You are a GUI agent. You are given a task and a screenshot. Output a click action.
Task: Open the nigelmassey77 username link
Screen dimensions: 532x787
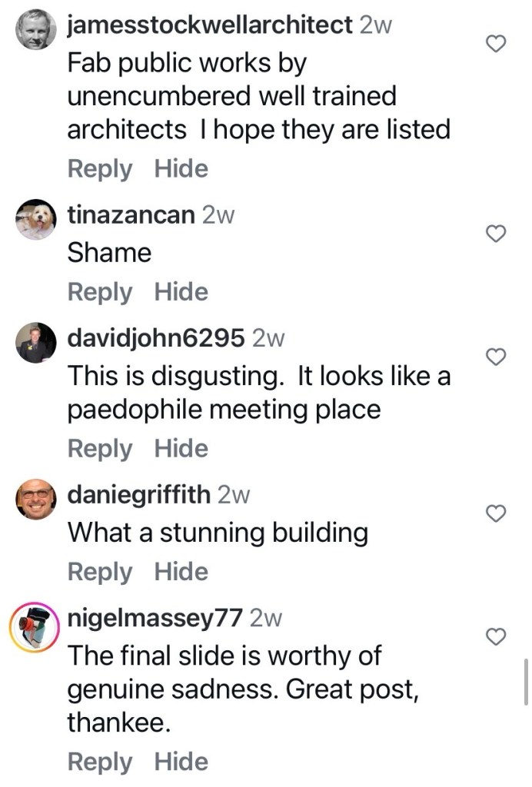pyautogui.click(x=155, y=617)
